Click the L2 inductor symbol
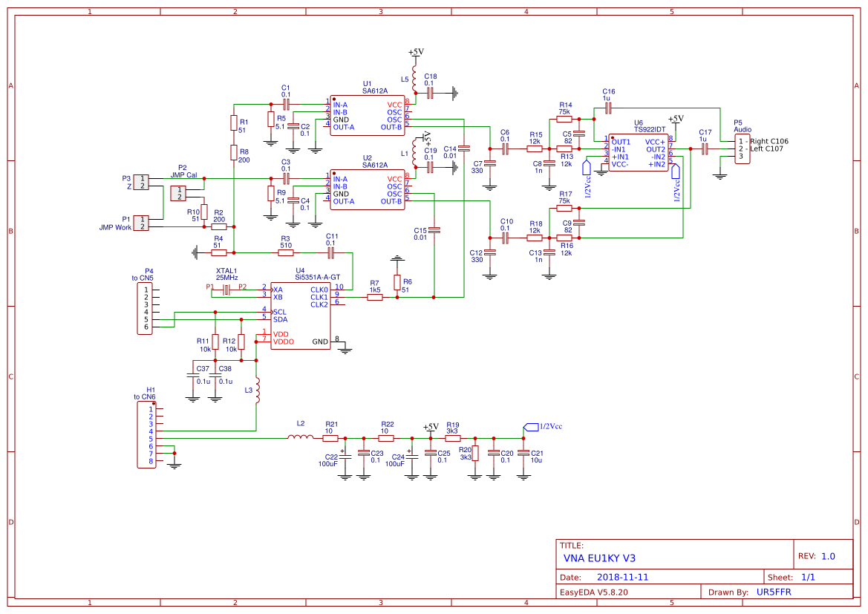 [x=301, y=437]
